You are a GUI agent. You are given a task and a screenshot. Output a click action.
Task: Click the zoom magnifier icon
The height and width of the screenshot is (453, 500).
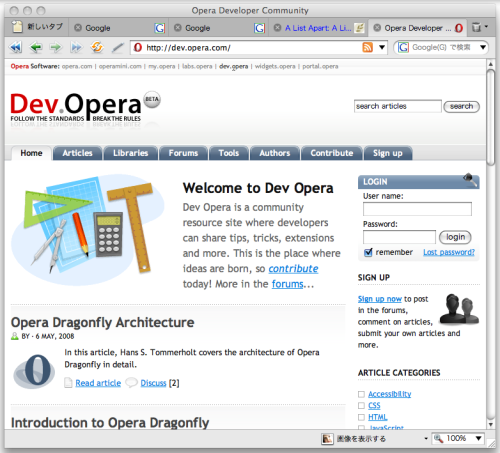tap(438, 439)
